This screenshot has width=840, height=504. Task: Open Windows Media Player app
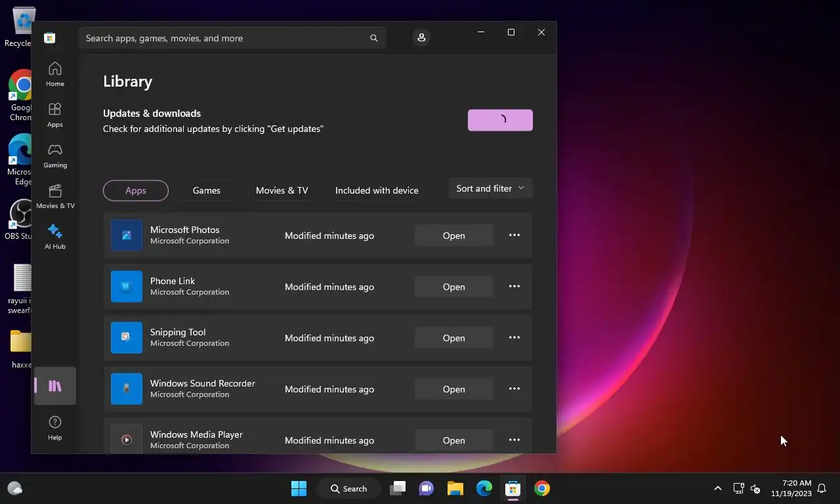[454, 440]
